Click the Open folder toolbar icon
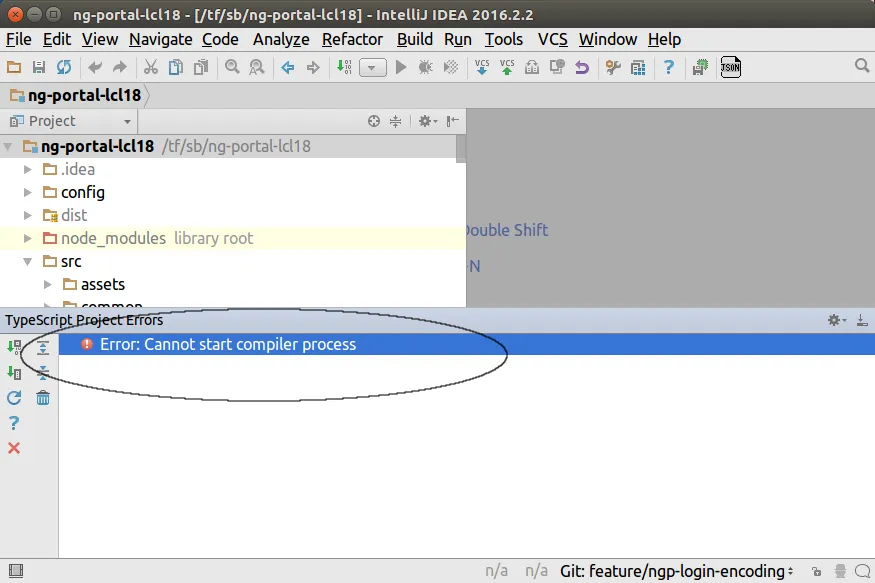 [14, 68]
